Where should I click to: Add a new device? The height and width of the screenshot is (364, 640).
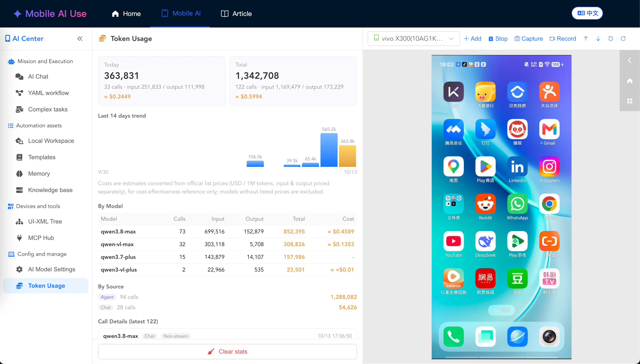click(472, 39)
